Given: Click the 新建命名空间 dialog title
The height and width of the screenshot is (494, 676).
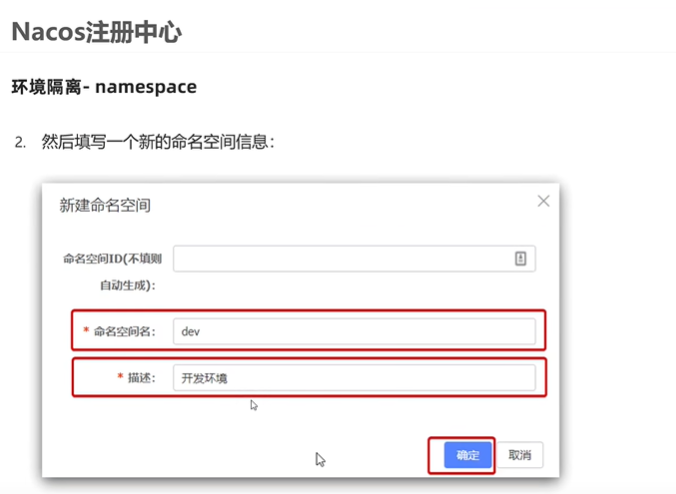Looking at the screenshot, I should [105, 205].
